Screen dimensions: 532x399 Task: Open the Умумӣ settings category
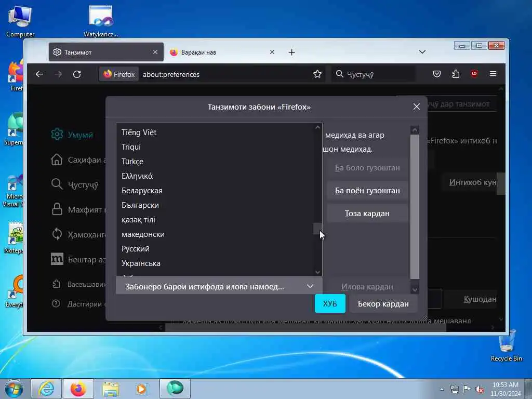pos(72,135)
